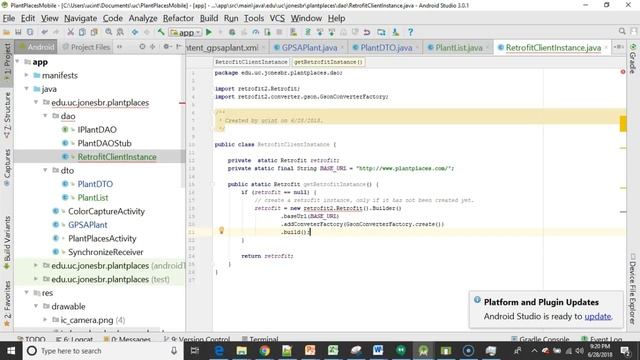The width and height of the screenshot is (640, 360).
Task: Click the update link in notification
Action: point(598,316)
